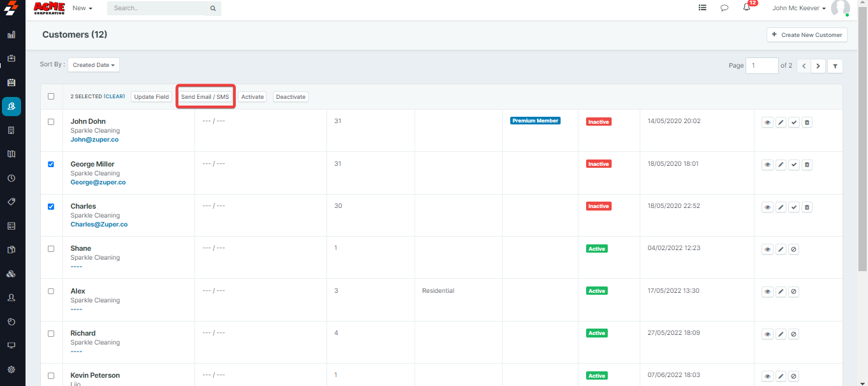Open the settings gear in sidebar
The width and height of the screenshot is (868, 386).
pyautogui.click(x=11, y=369)
